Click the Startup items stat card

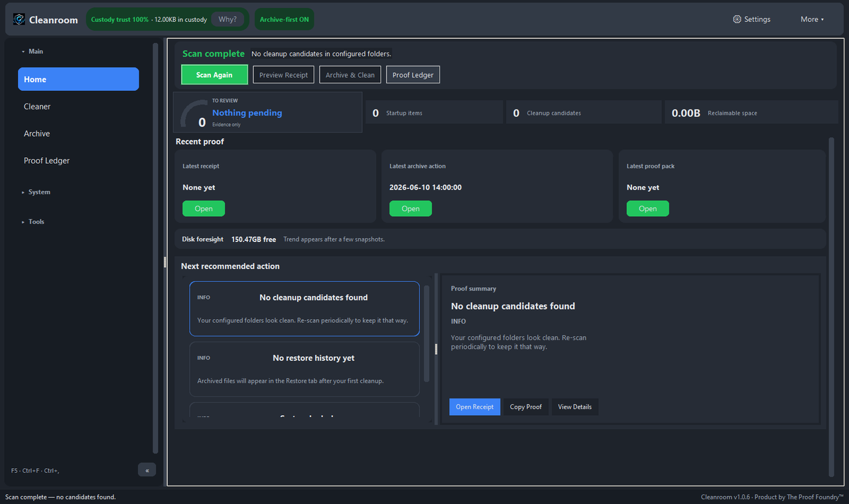[434, 113]
